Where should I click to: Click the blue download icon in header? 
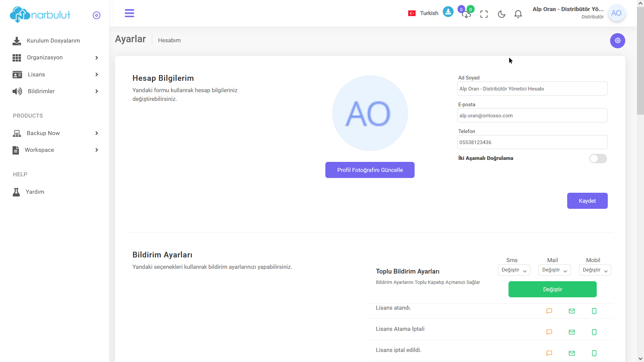[x=448, y=12]
